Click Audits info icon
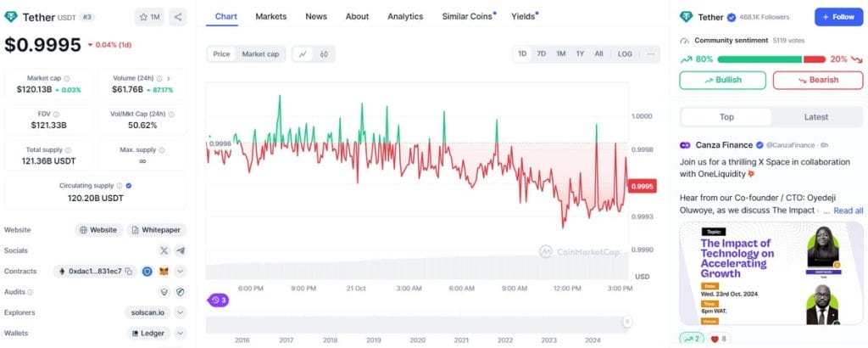This screenshot has width=868, height=348. click(30, 292)
